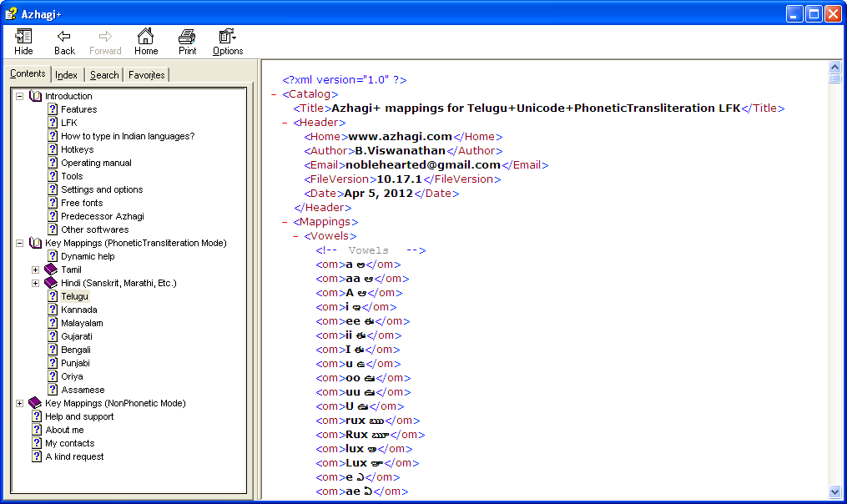847x504 pixels.
Task: Open the Operating manual topic
Action: (x=96, y=163)
